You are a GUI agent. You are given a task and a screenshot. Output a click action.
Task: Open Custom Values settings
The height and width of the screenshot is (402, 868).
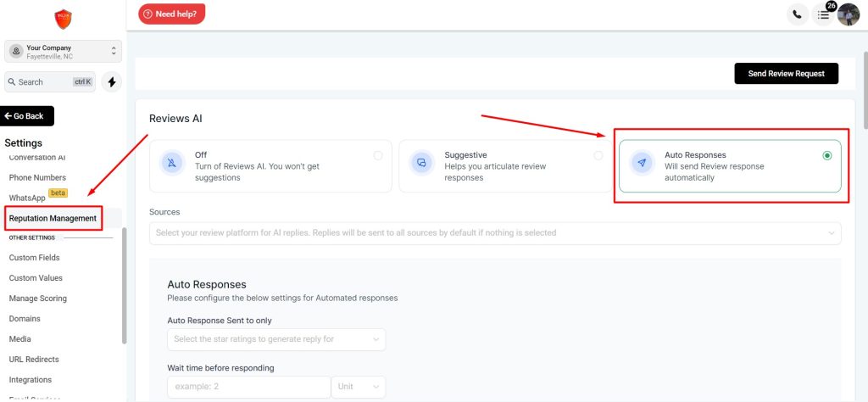[x=36, y=278]
